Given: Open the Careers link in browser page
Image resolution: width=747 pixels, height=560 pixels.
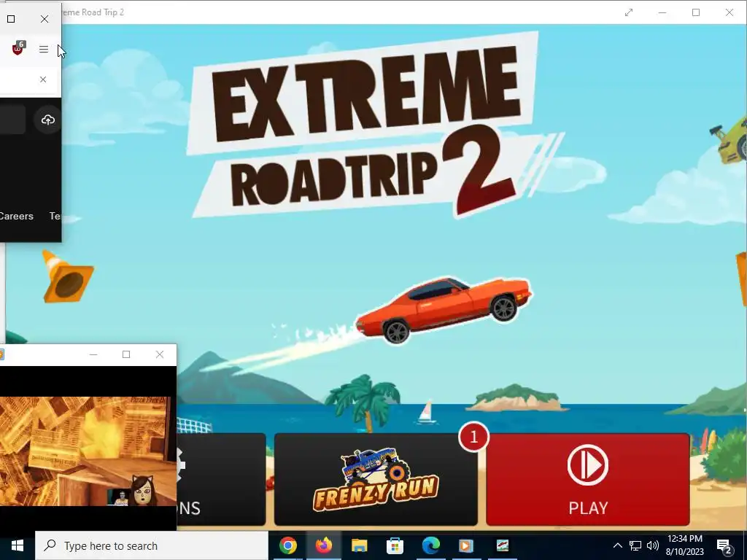Looking at the screenshot, I should pyautogui.click(x=17, y=216).
